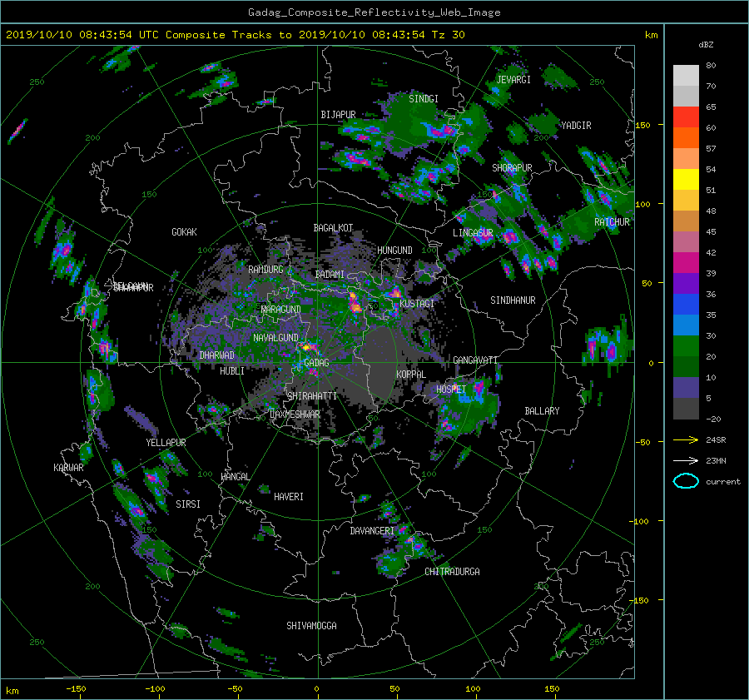
Task: Click the BAGALKOT city label
Action: [333, 228]
